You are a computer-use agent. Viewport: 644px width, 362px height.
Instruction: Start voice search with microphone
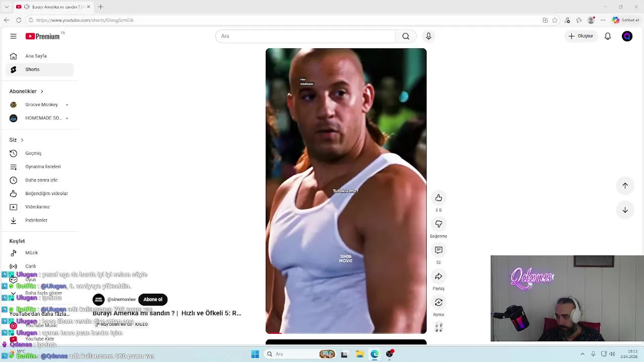pyautogui.click(x=429, y=36)
